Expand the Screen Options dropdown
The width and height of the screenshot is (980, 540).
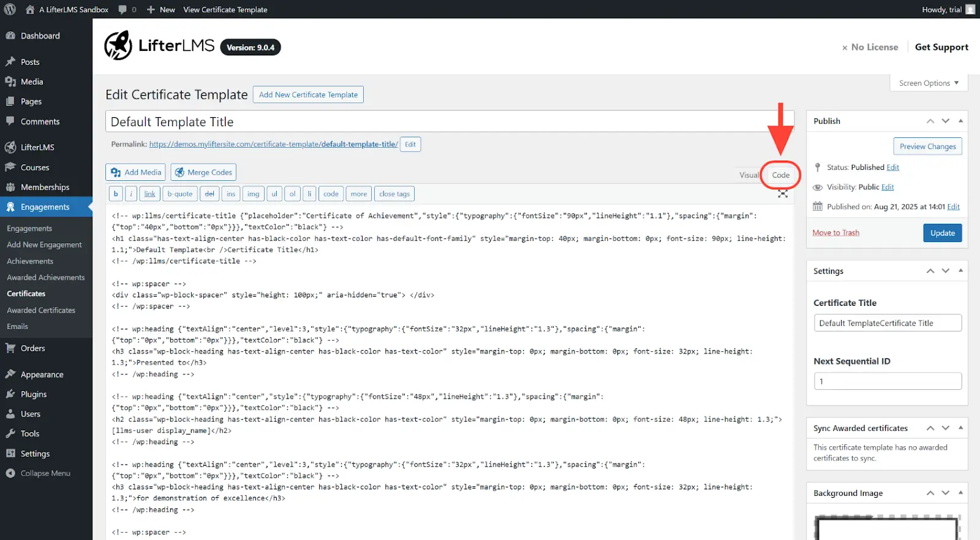929,83
